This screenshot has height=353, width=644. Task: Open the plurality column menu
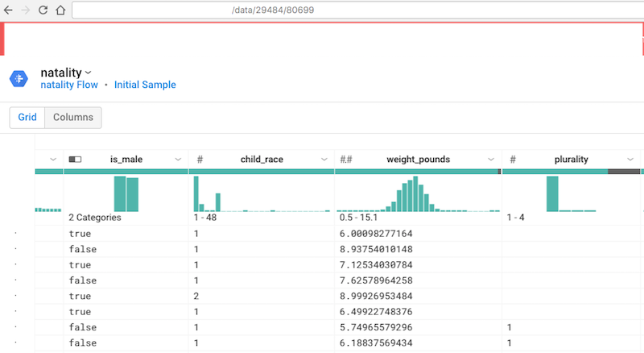point(630,160)
